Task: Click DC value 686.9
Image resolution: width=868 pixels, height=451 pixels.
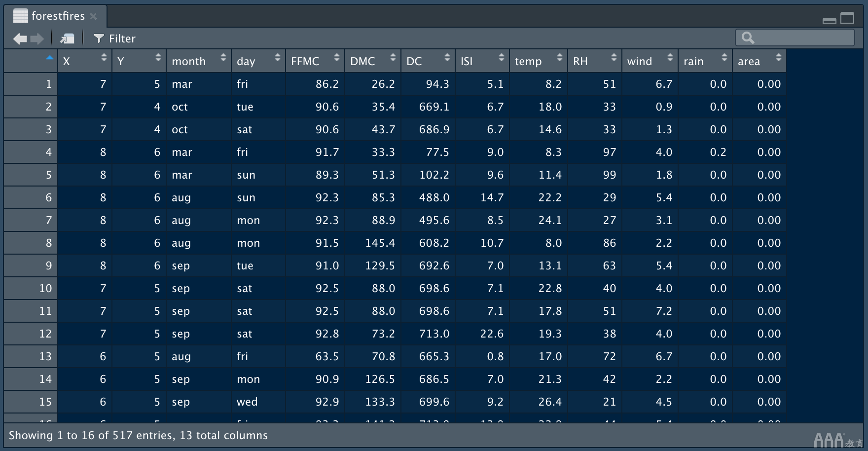Action: 434,130
